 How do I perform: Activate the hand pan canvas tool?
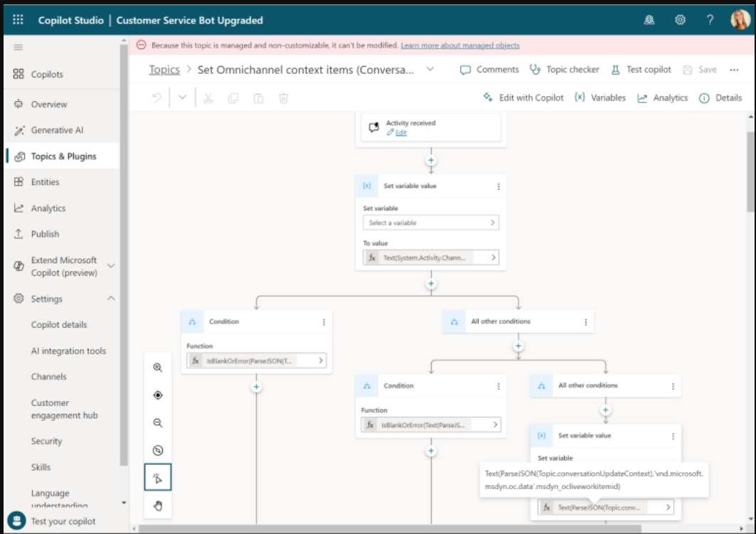158,506
